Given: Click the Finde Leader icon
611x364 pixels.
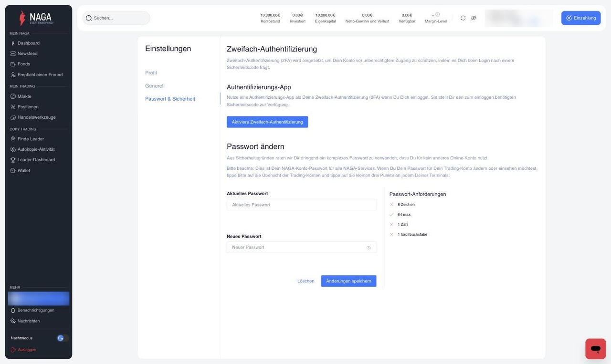Looking at the screenshot, I should (x=13, y=139).
